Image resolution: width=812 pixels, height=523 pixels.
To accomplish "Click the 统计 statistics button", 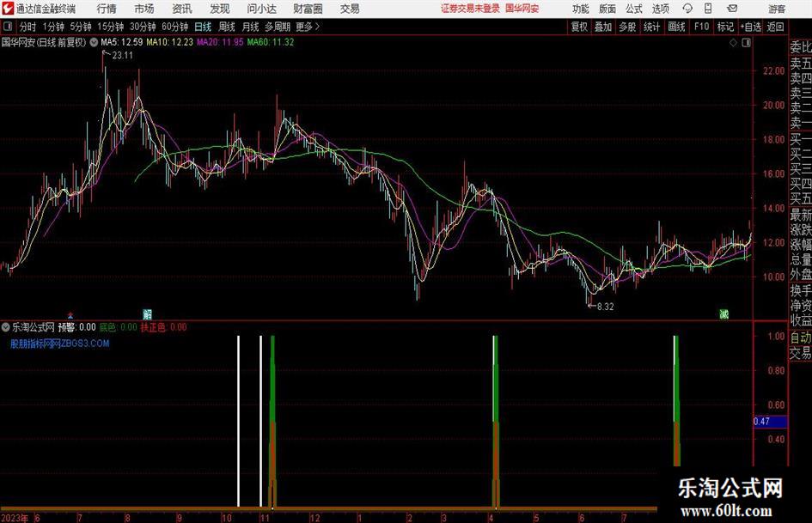I will coord(651,27).
